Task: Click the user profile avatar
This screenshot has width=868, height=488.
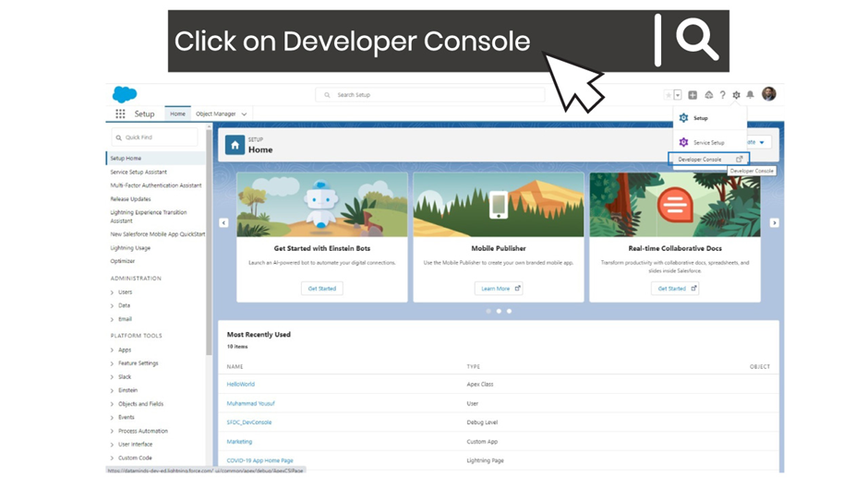Action: [769, 94]
